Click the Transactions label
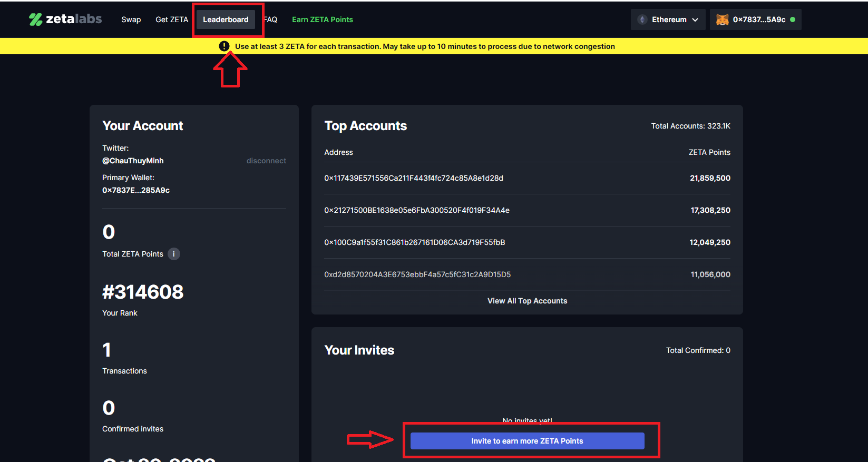This screenshot has width=868, height=462. [x=124, y=371]
